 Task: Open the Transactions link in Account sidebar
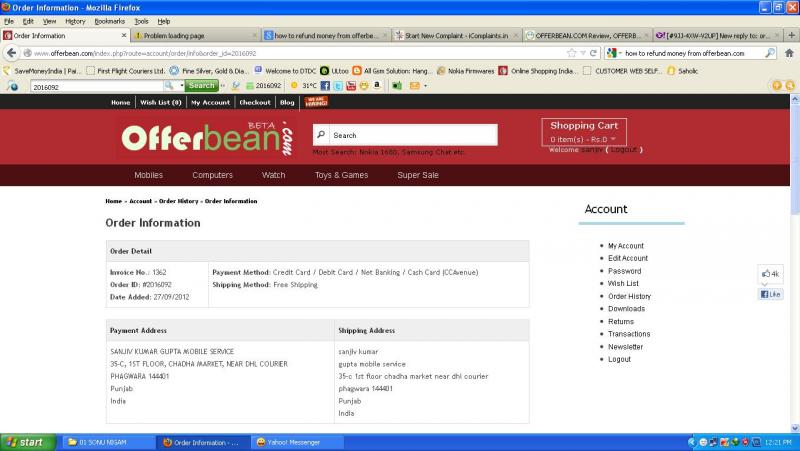coord(629,334)
